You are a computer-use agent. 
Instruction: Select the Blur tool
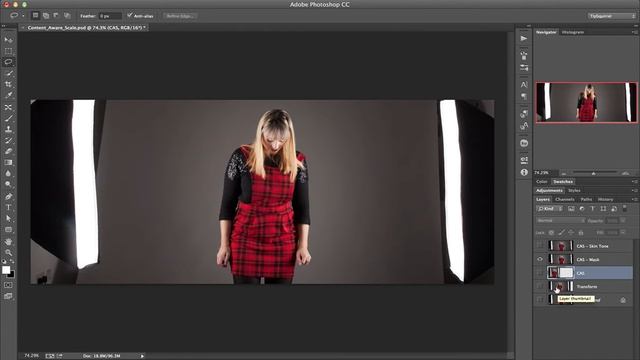8,173
